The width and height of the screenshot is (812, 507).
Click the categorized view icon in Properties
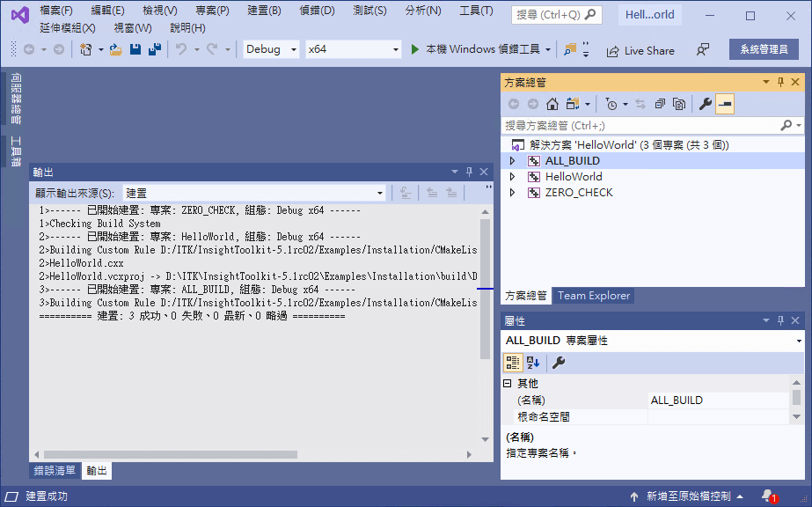[x=513, y=363]
